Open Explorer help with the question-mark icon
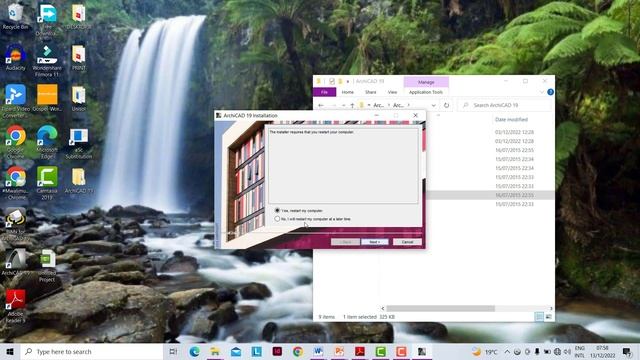This screenshot has height=360, width=640. (550, 92)
